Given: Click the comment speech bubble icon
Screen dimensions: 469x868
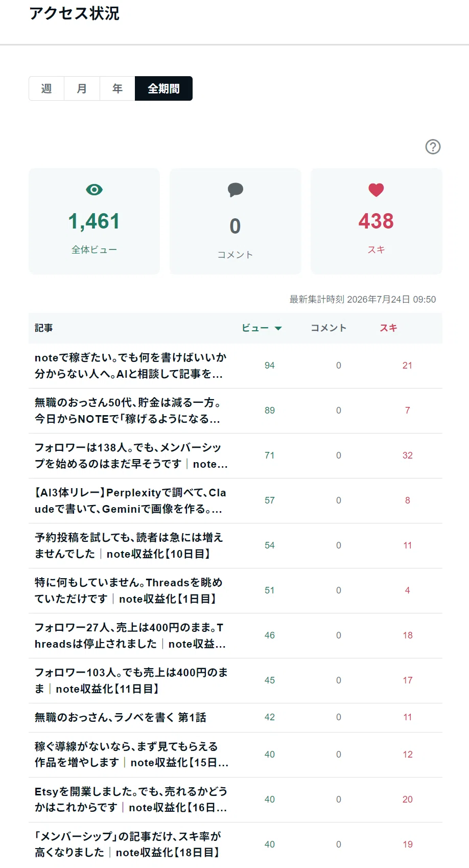Looking at the screenshot, I should point(235,190).
